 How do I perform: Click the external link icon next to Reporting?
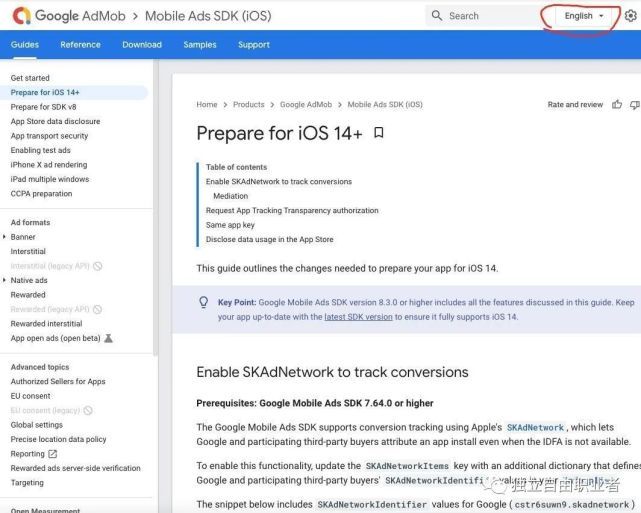tap(53, 454)
